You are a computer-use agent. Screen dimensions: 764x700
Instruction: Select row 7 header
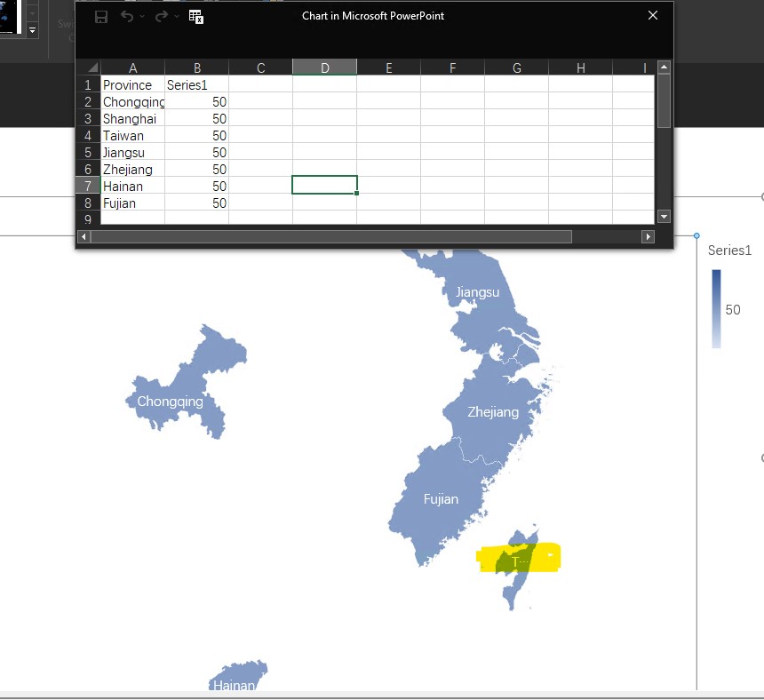[x=88, y=186]
